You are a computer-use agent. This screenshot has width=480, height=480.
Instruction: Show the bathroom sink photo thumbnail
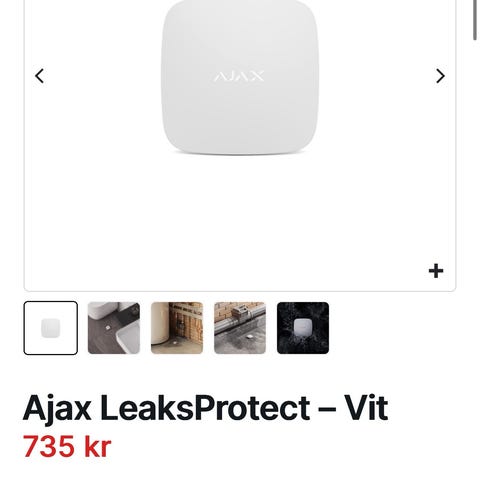[114, 328]
